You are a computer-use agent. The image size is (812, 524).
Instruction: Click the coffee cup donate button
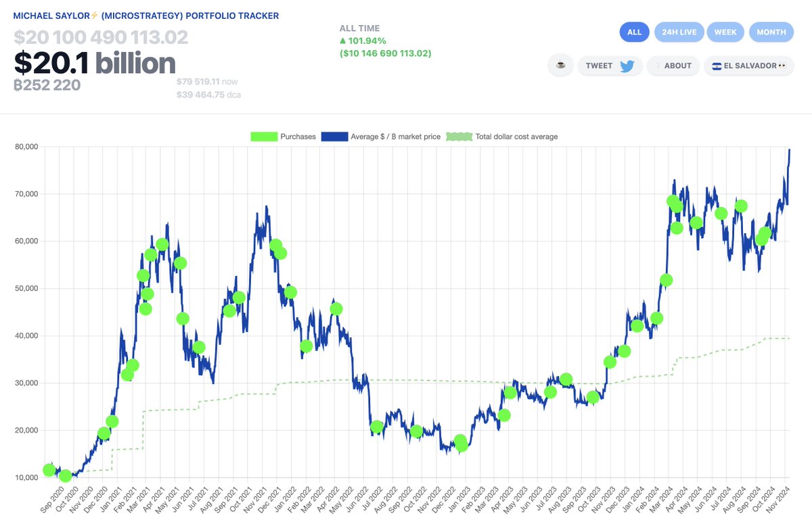[x=560, y=66]
